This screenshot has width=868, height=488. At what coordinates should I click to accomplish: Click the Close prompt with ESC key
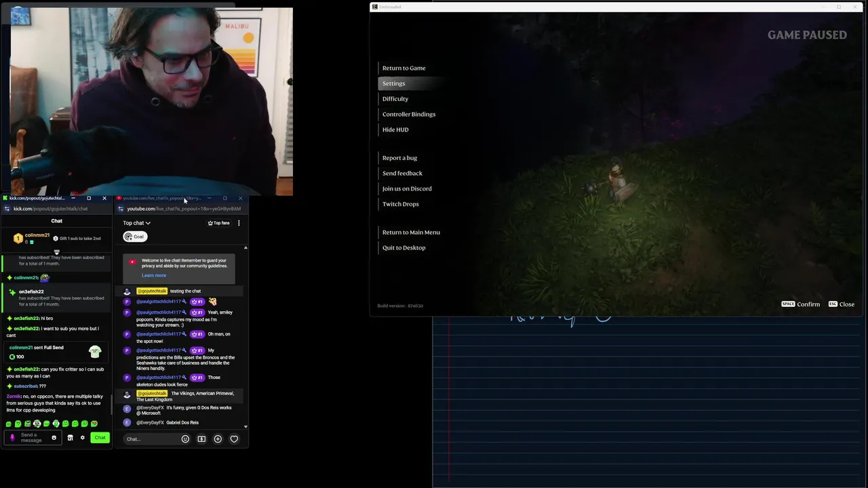tap(842, 304)
